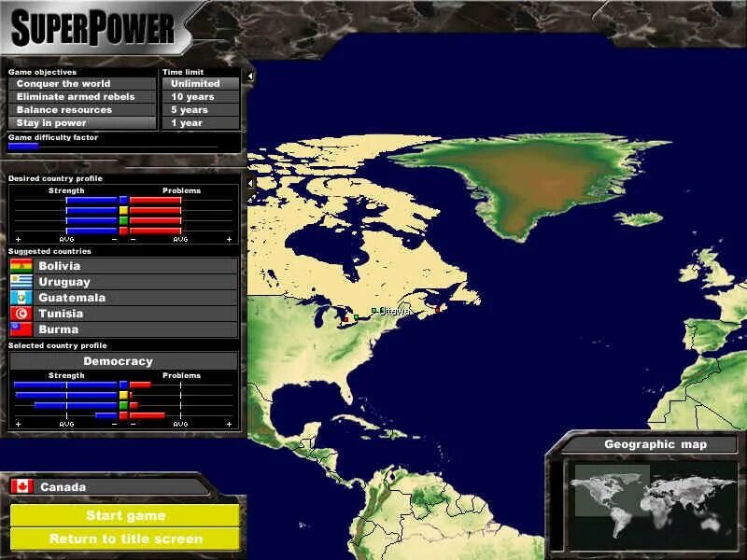This screenshot has height=560, width=747.
Task: Click red city marker on Nova Scotia
Action: point(437,311)
